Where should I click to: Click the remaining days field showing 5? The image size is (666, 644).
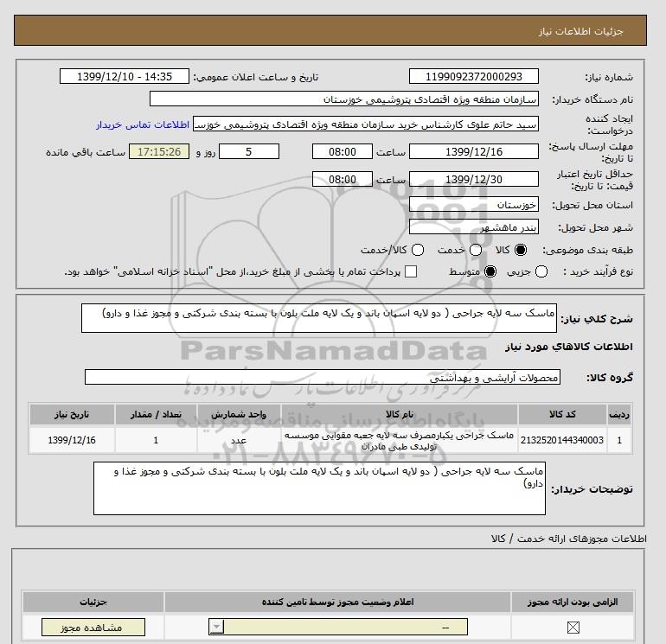click(x=249, y=151)
